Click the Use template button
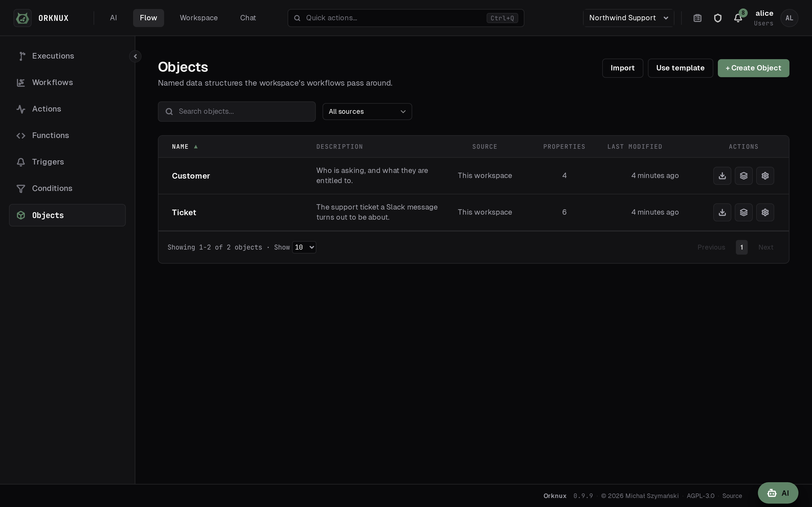The width and height of the screenshot is (812, 507). coord(680,68)
